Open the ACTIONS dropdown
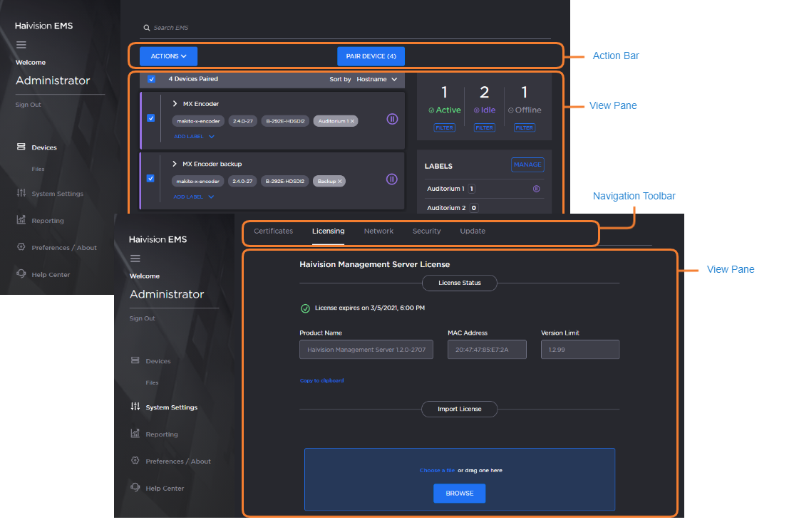The height and width of the screenshot is (532, 804). click(x=168, y=56)
